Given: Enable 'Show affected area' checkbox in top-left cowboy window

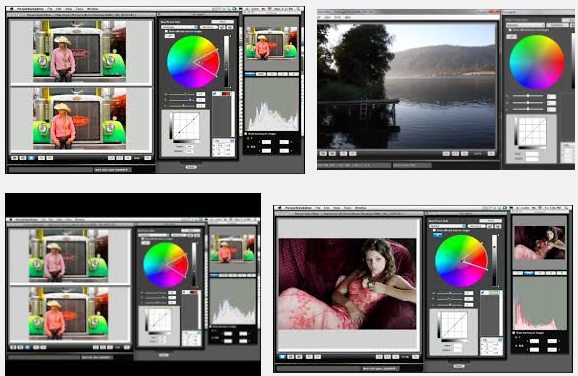Looking at the screenshot, I should (166, 32).
